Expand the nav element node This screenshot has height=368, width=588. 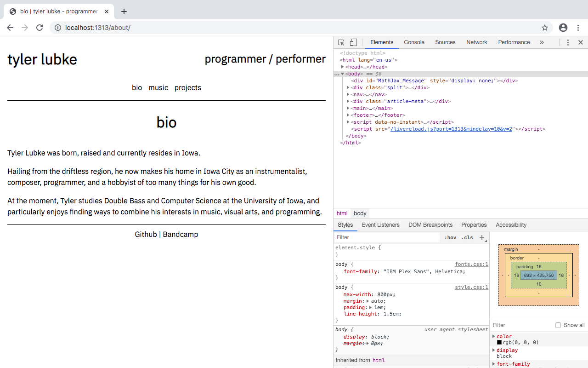(348, 94)
